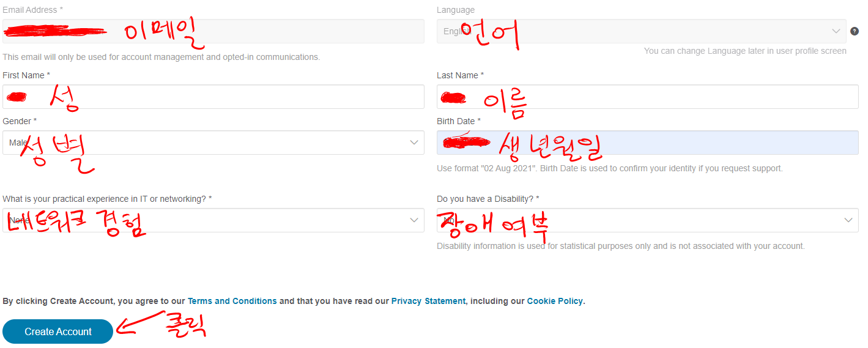Follow the Cookie Policy link
Image resolution: width=868 pixels, height=348 pixels.
(x=555, y=301)
